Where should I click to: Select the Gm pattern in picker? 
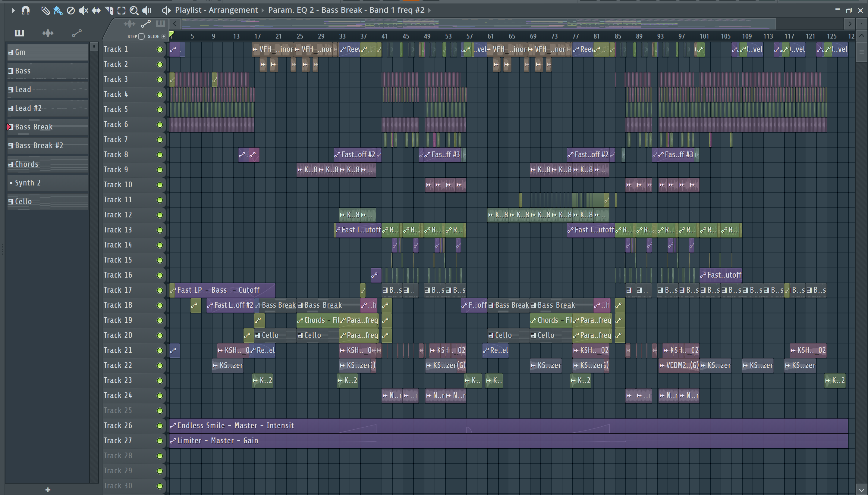48,52
